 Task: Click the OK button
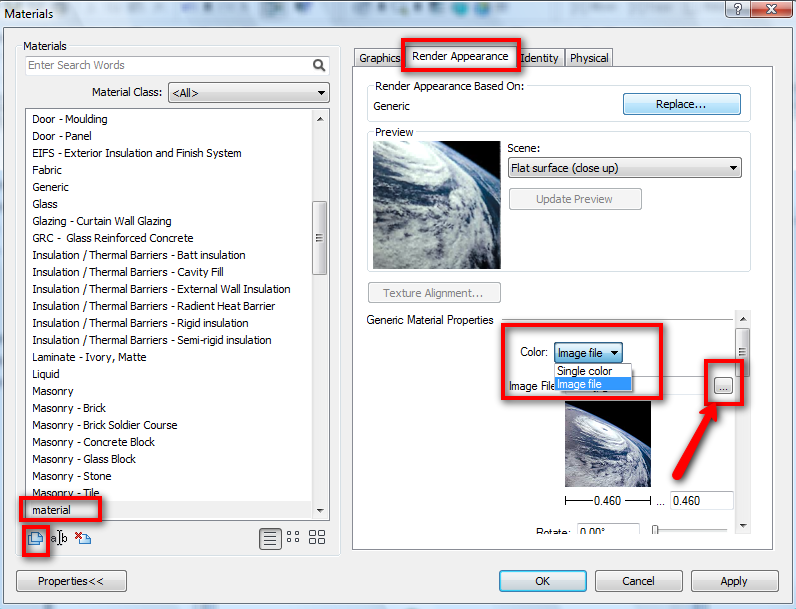pos(543,581)
